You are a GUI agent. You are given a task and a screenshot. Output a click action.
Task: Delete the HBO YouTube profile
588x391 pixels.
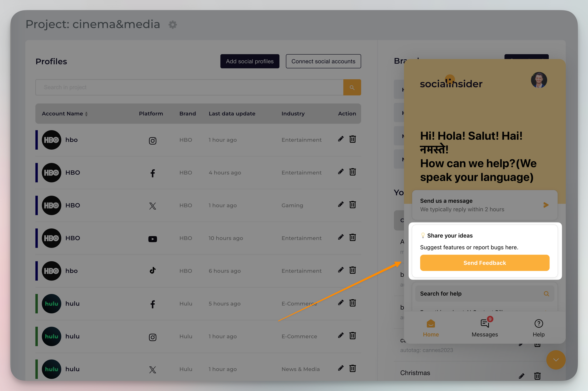pos(353,237)
